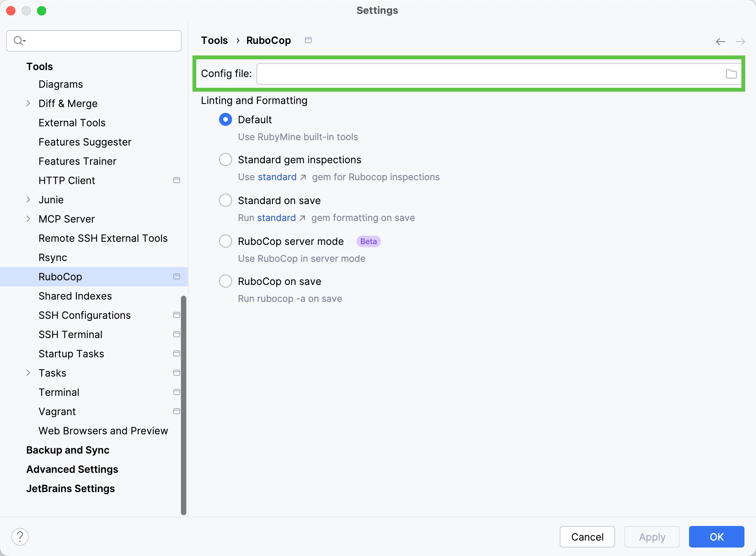The width and height of the screenshot is (756, 556).
Task: Click the modified-settings icon next to HTTP Client
Action: coord(177,180)
